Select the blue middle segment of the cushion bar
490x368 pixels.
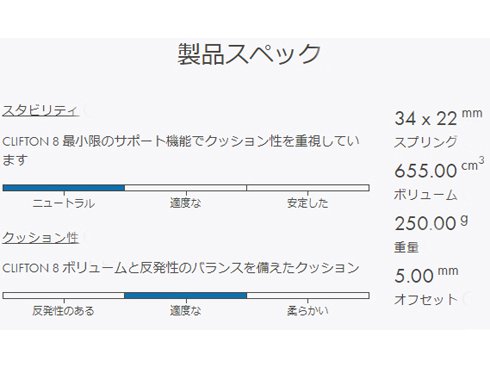tap(185, 295)
